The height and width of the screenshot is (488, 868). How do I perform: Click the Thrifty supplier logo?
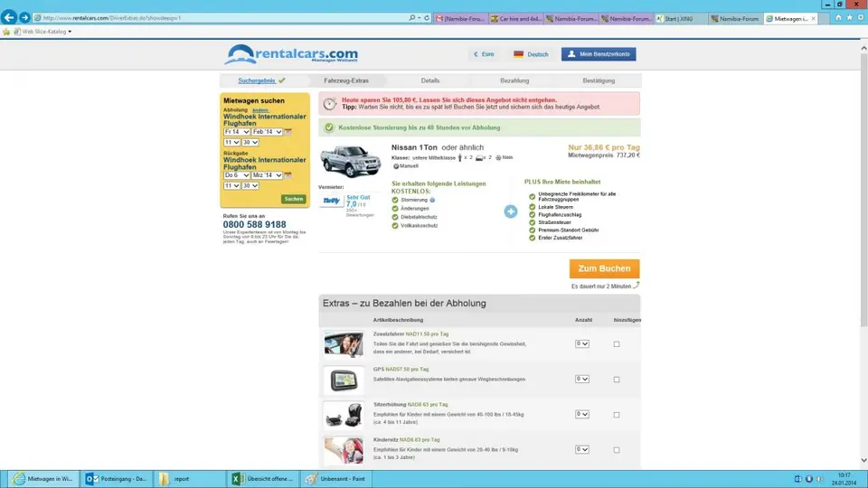pos(331,201)
